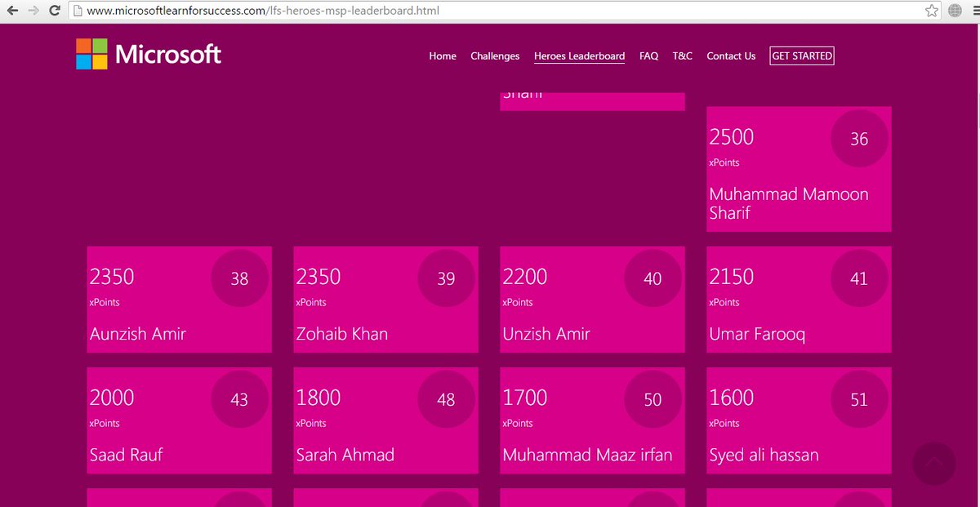The width and height of the screenshot is (980, 507).
Task: Click the name Muhammad Mamoon Sharif
Action: pyautogui.click(x=789, y=203)
